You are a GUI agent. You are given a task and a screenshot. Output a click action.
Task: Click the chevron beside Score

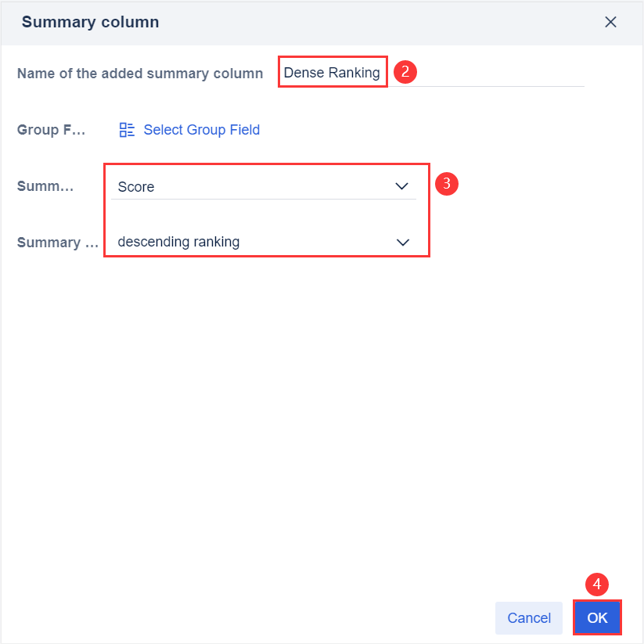402,186
